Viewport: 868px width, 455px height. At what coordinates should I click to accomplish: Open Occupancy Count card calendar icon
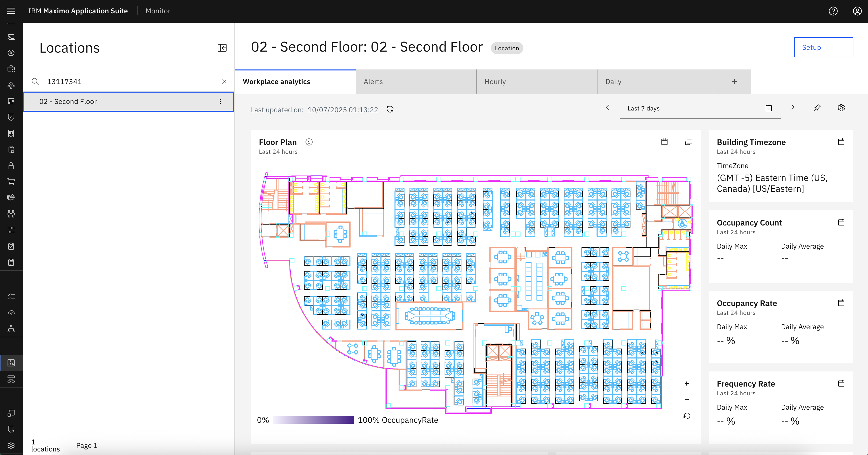pyautogui.click(x=841, y=222)
